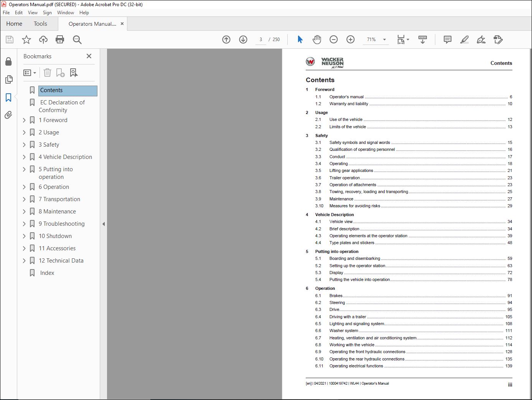
Task: Select the Highlight text pen tool
Action: (464, 40)
